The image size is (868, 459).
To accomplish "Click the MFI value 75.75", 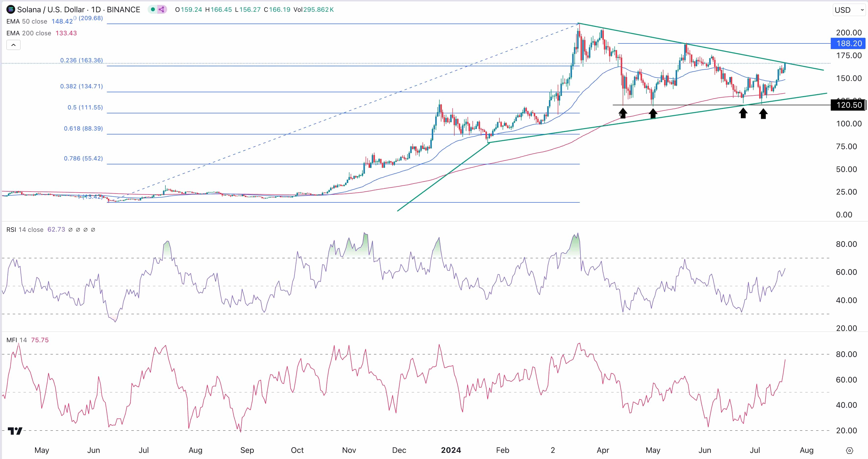I will click(x=40, y=340).
